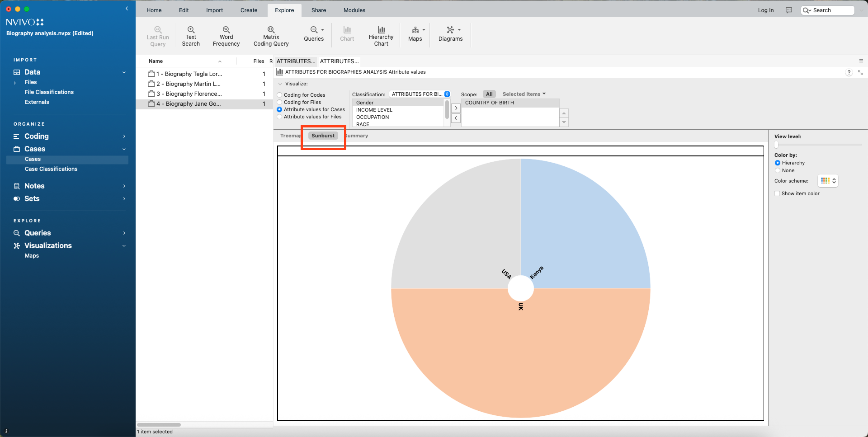Switch to the Treemap tab
This screenshot has width=868, height=437.
[290, 136]
